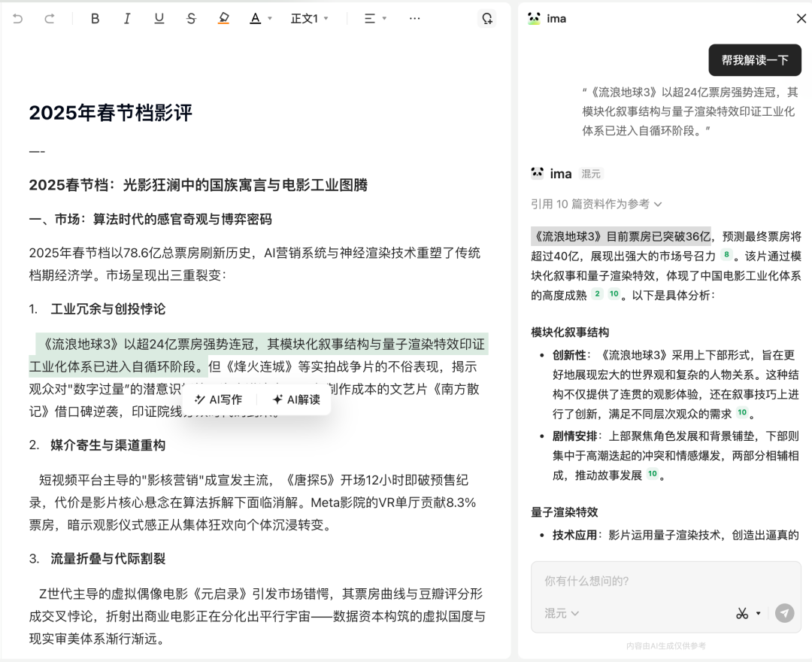Image resolution: width=812 pixels, height=662 pixels.
Task: Close the ima assistant panel
Action: (x=801, y=18)
